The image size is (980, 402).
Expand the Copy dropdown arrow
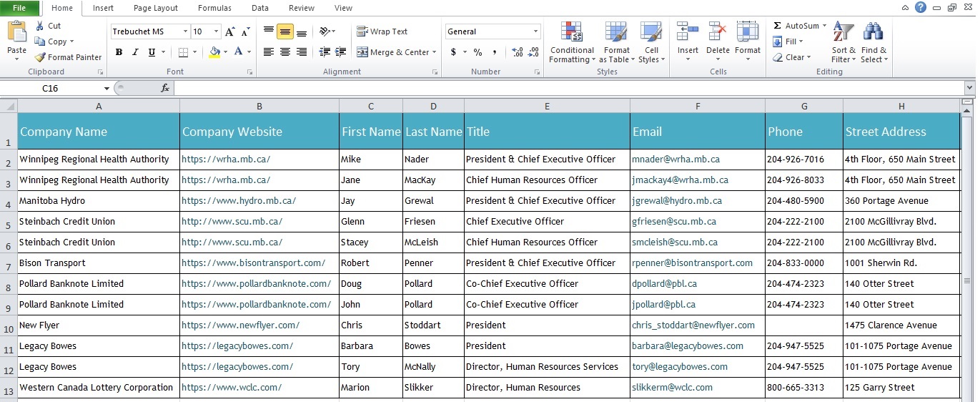coord(71,41)
